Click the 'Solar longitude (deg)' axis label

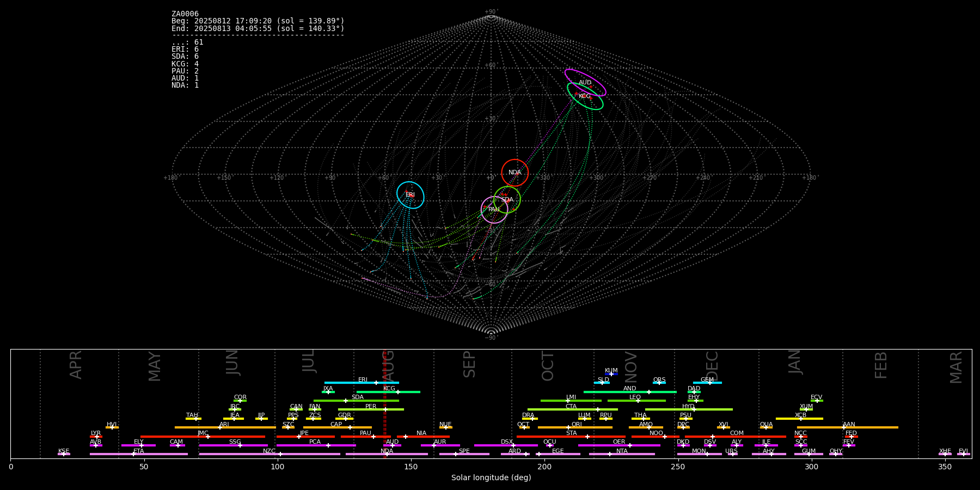click(x=491, y=478)
